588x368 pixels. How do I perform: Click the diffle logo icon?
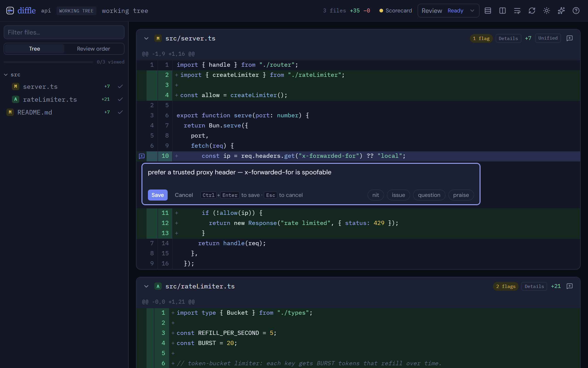(x=10, y=11)
